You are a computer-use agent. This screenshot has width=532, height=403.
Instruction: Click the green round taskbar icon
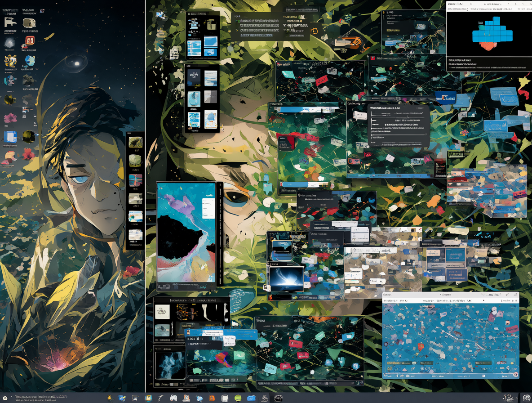pyautogui.click(x=238, y=398)
